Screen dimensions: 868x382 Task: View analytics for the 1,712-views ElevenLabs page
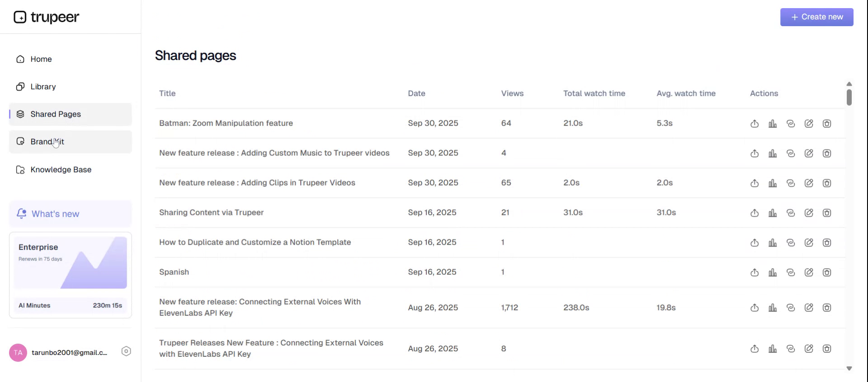click(773, 308)
